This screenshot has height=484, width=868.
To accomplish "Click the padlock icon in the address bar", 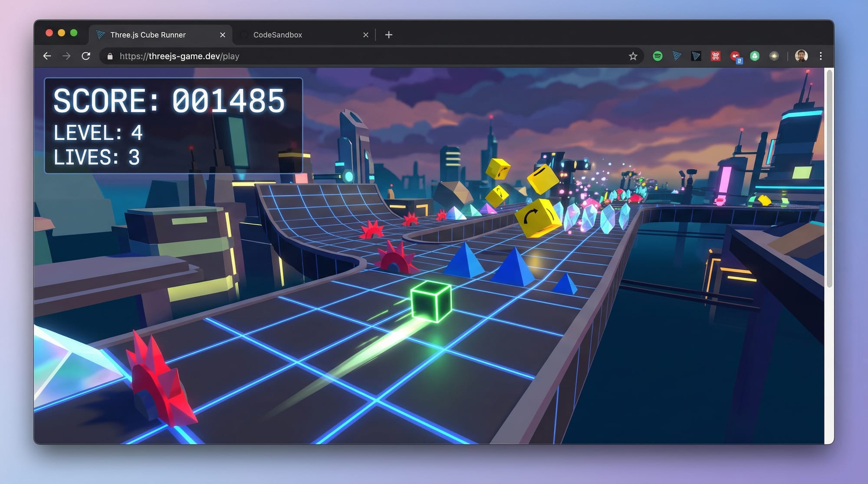I will 109,56.
